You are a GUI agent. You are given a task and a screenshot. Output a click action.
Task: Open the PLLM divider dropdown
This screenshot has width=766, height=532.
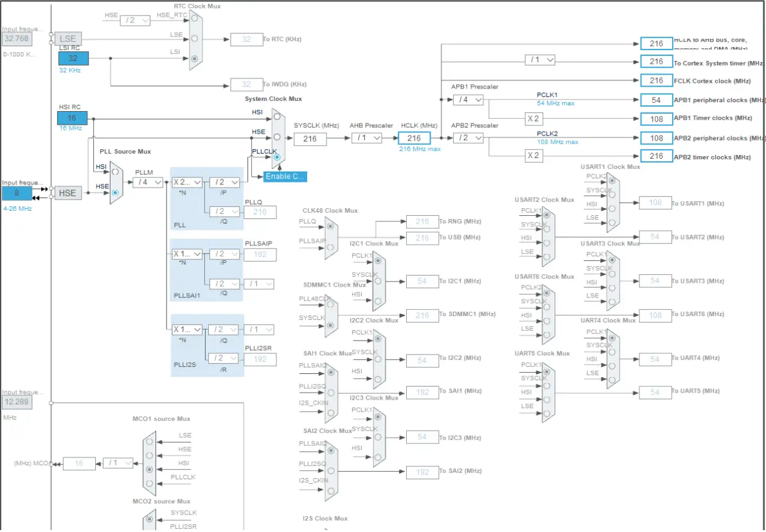click(148, 182)
